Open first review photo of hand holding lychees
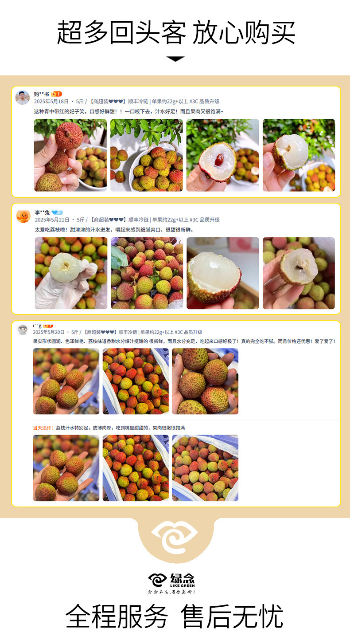 70,155
